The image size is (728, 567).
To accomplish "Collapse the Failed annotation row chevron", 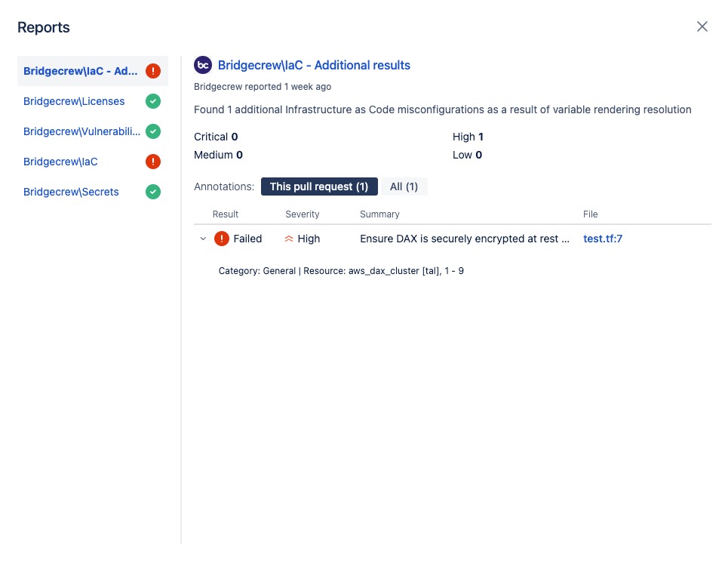I will click(203, 239).
